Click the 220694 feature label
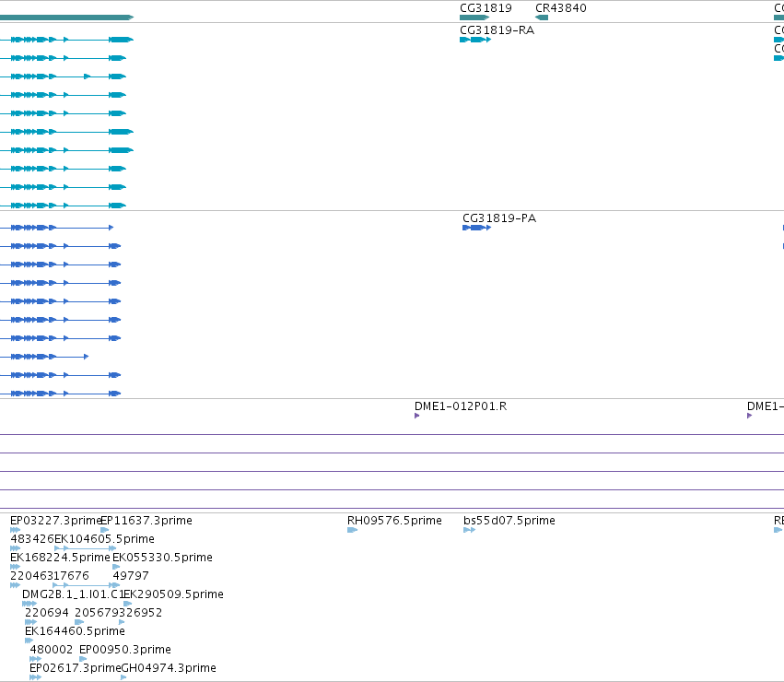This screenshot has height=682, width=784. (46, 613)
